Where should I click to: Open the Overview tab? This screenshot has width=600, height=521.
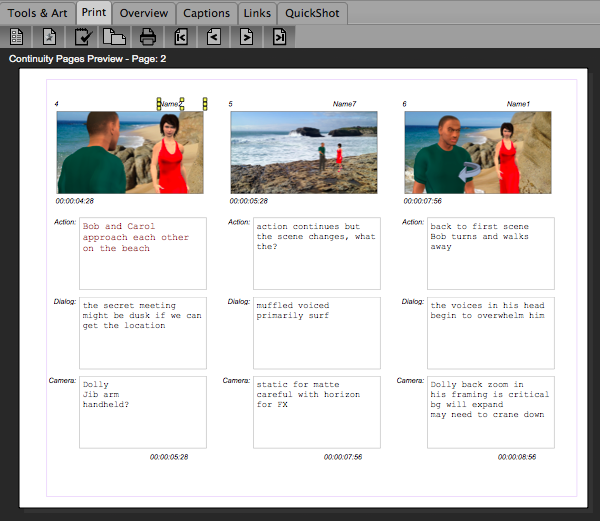(x=144, y=13)
